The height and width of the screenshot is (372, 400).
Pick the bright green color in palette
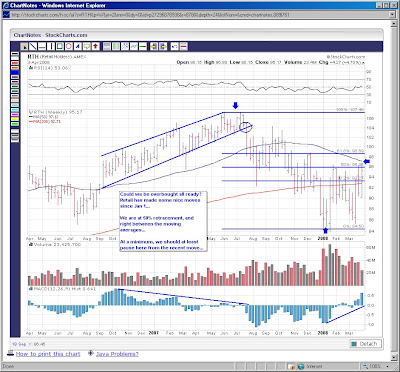pos(15,124)
